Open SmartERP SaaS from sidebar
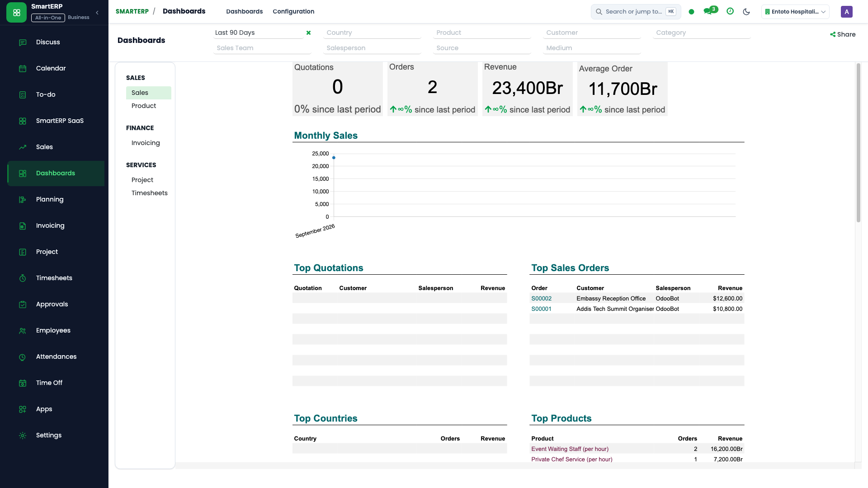 pos(56,121)
